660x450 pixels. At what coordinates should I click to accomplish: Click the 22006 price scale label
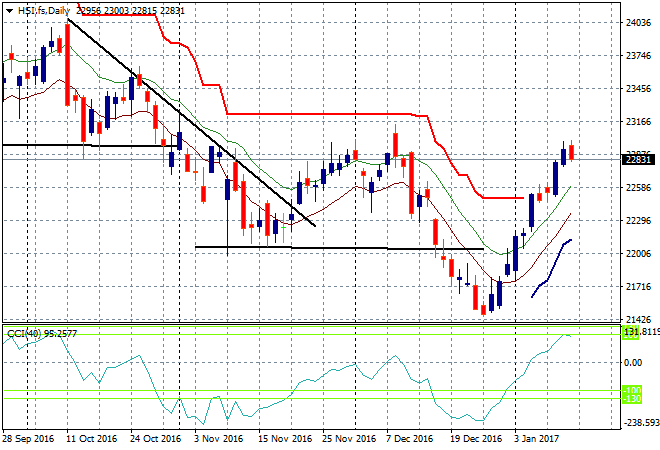pyautogui.click(x=639, y=253)
